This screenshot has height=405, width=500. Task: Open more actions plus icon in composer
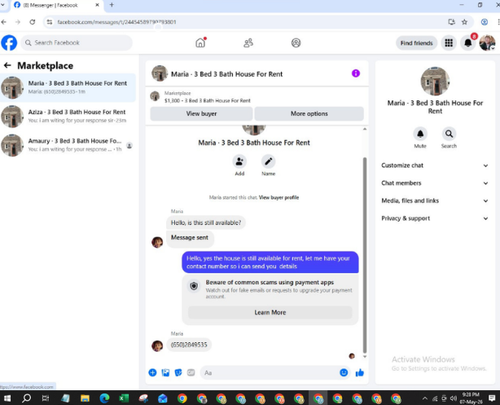153,373
